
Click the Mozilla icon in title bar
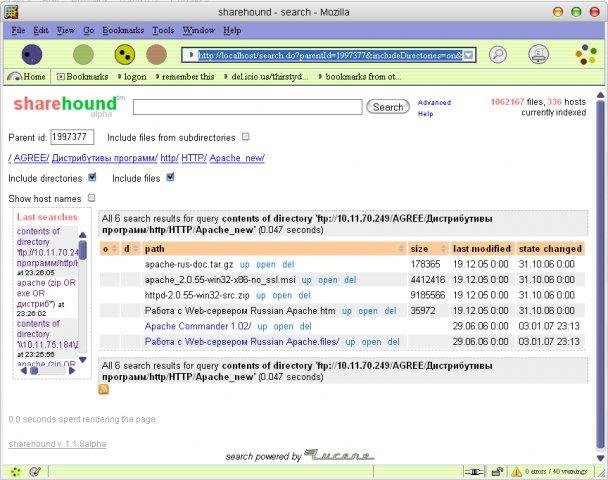(12, 12)
